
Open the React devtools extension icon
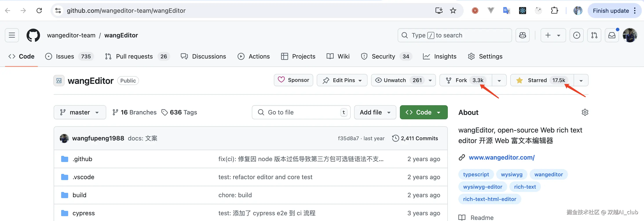tap(523, 11)
